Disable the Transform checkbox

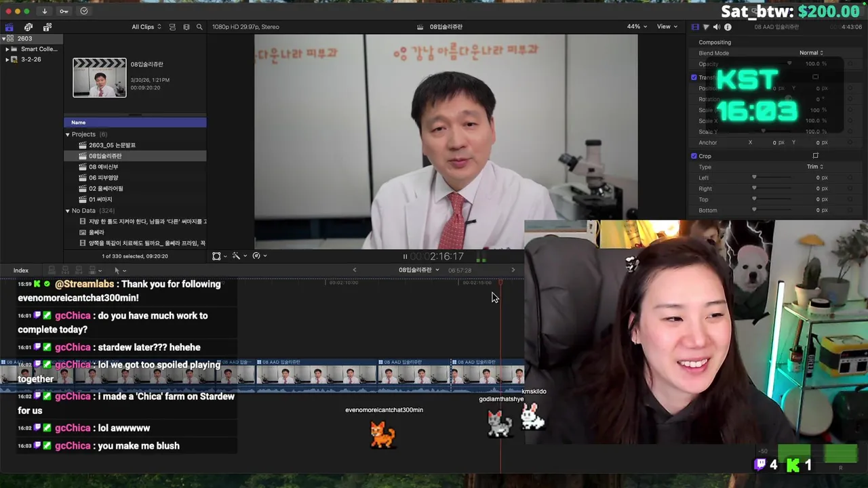pyautogui.click(x=694, y=77)
